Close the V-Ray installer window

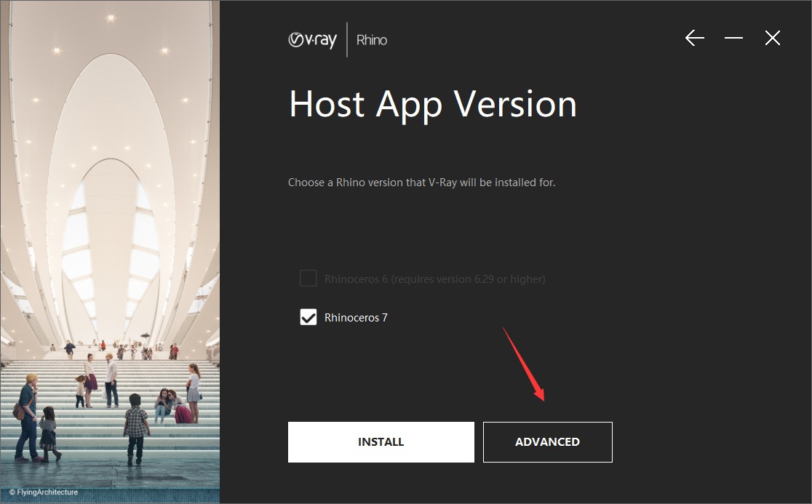[x=772, y=38]
